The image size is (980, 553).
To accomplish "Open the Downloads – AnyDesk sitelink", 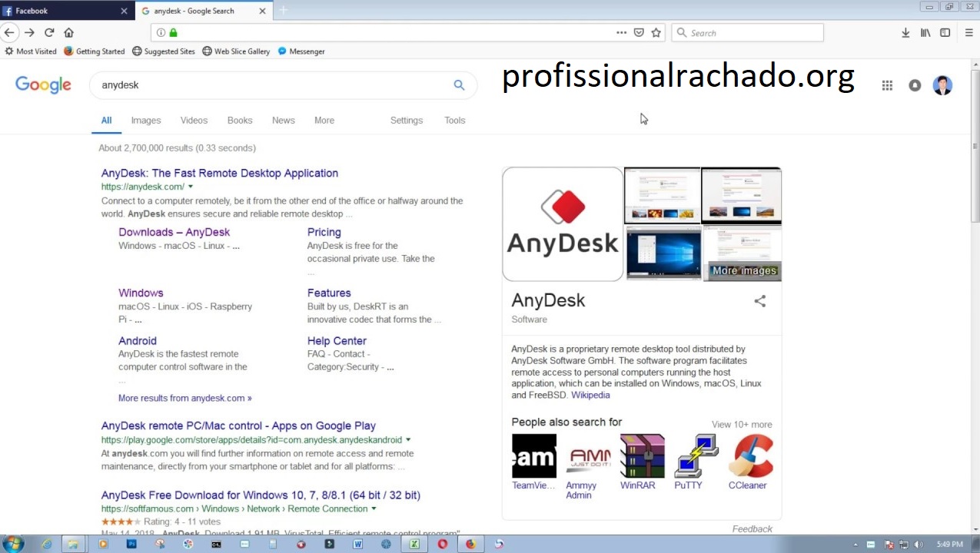I will 174,232.
